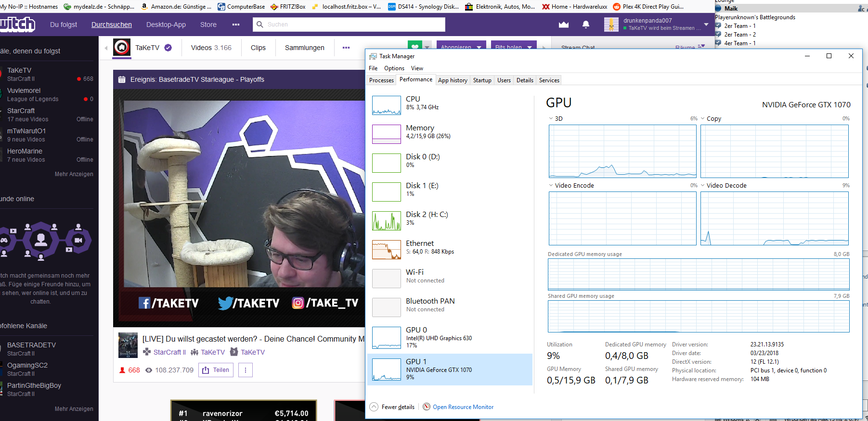Select GPU 0 Intel UHD Graphics
The image size is (868, 421).
pos(450,337)
